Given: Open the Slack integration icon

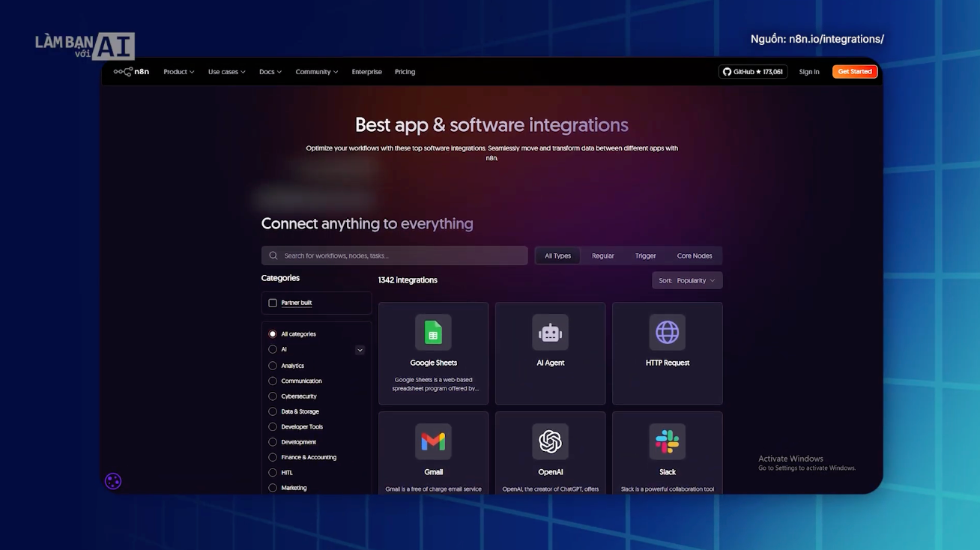Looking at the screenshot, I should coord(668,441).
